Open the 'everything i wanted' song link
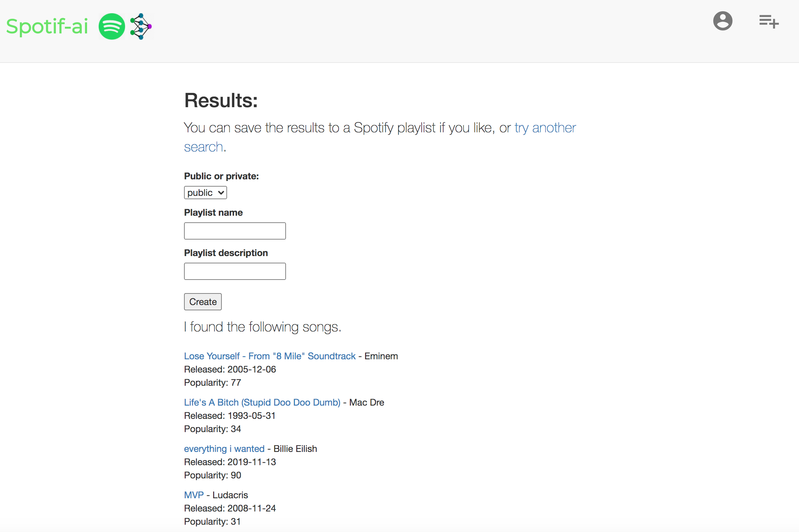The width and height of the screenshot is (799, 532). (224, 449)
